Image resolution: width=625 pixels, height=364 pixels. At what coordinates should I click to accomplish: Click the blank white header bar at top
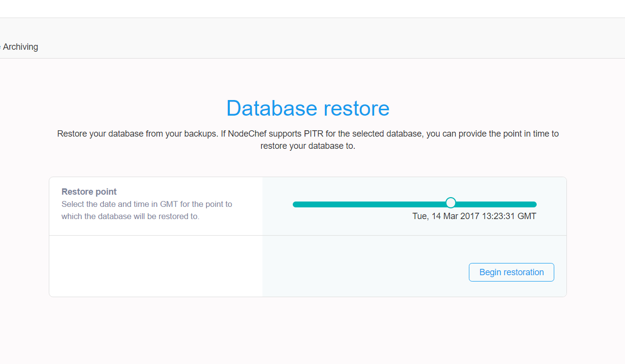coord(312,9)
